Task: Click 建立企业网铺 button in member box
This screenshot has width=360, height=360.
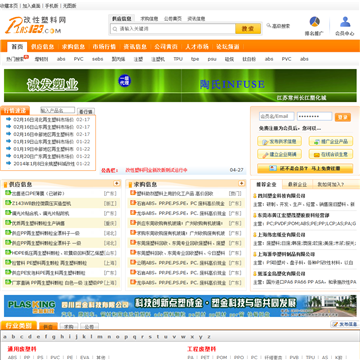Action: click(x=279, y=154)
